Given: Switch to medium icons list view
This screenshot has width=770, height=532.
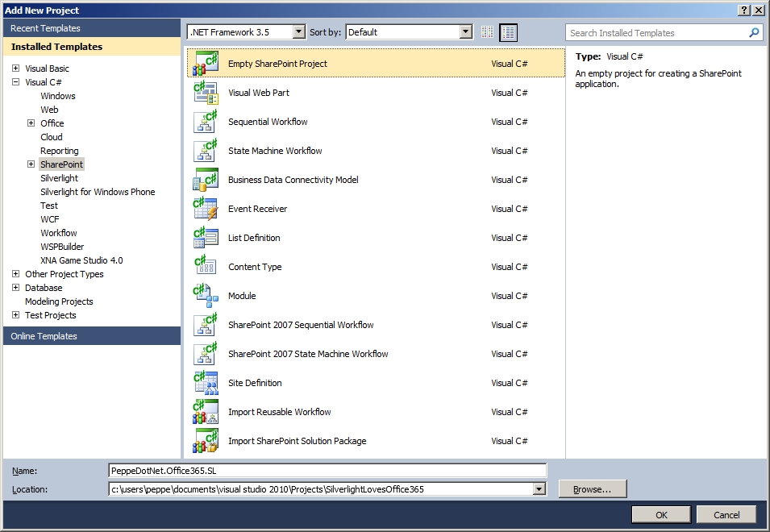Looking at the screenshot, I should coord(508,32).
